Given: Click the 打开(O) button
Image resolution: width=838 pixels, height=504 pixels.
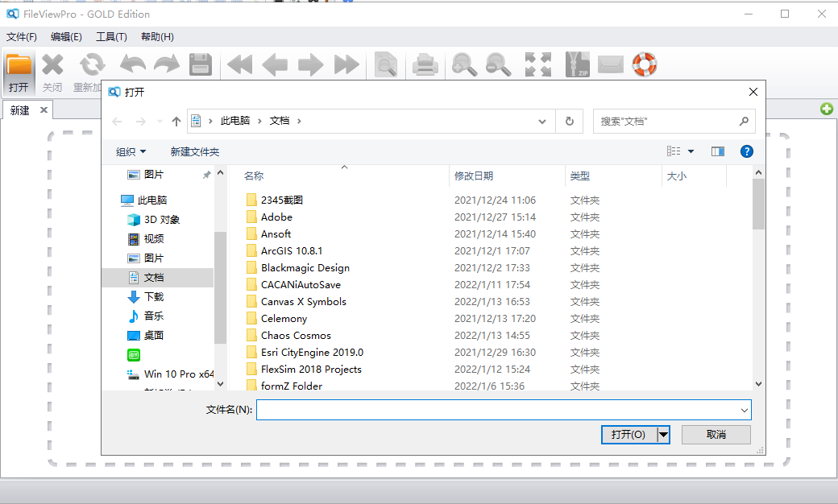Looking at the screenshot, I should pos(628,435).
